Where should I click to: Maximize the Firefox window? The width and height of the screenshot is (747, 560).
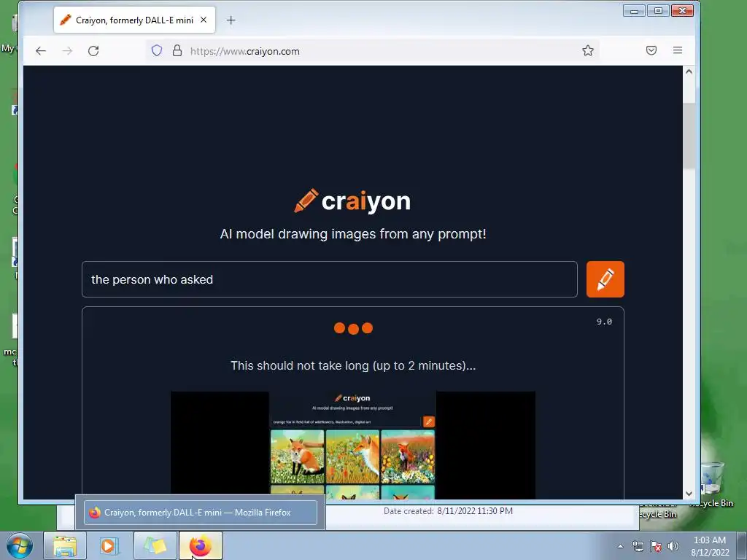[x=658, y=10]
